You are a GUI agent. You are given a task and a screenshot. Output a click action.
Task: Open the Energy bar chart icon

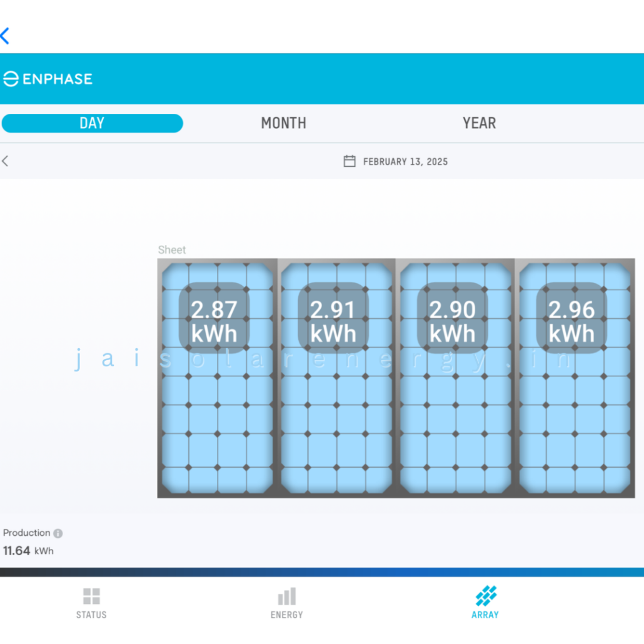(287, 597)
